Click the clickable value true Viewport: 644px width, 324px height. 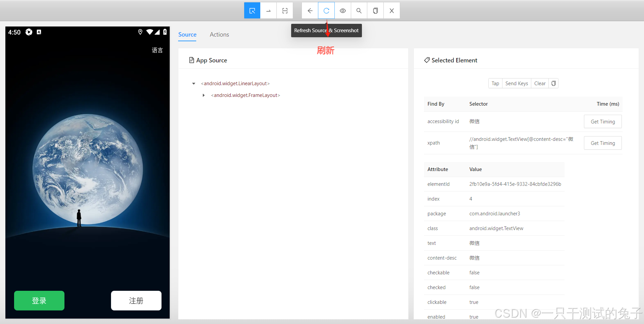(x=474, y=302)
